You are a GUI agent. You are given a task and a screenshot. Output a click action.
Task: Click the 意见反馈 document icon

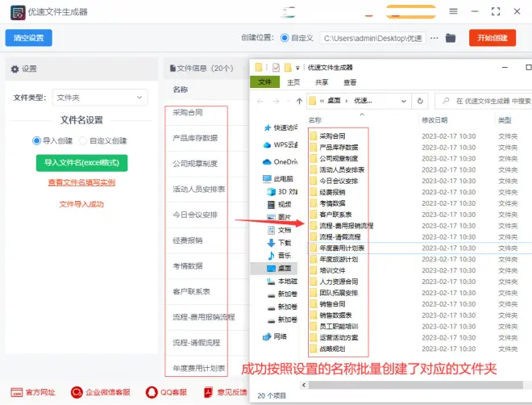208,392
